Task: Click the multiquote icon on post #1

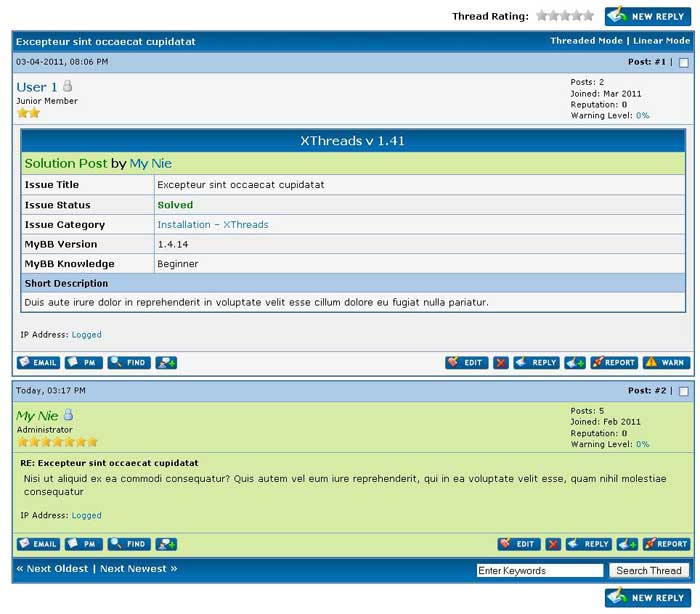Action: click(x=574, y=363)
